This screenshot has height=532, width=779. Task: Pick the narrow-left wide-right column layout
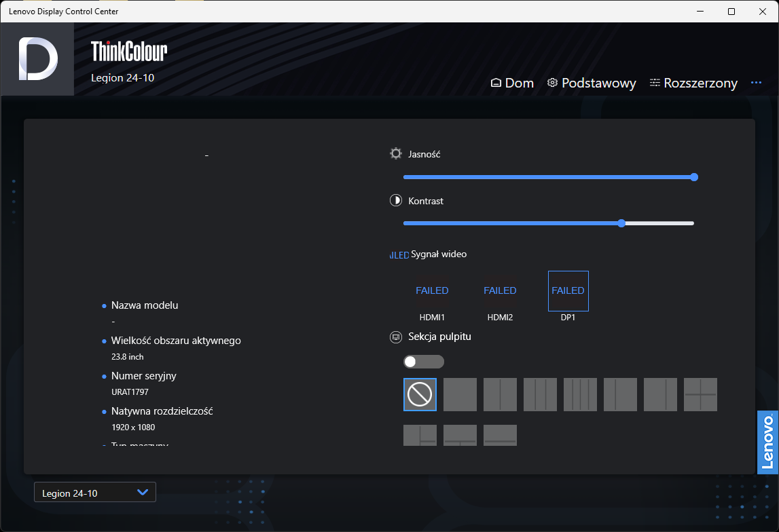click(x=620, y=394)
